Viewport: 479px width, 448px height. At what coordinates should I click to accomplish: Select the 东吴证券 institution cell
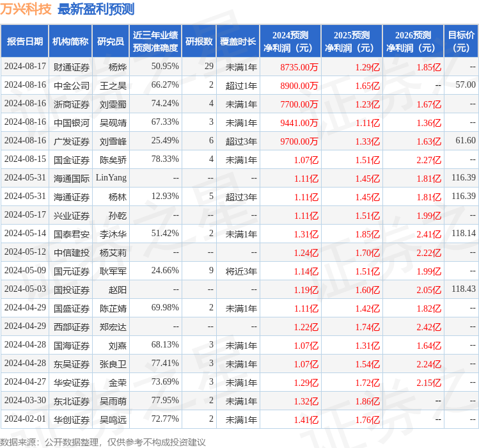[72, 364]
